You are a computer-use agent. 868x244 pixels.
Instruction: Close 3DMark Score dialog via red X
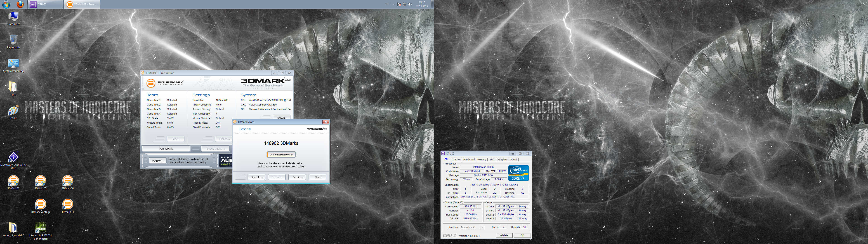[325, 122]
